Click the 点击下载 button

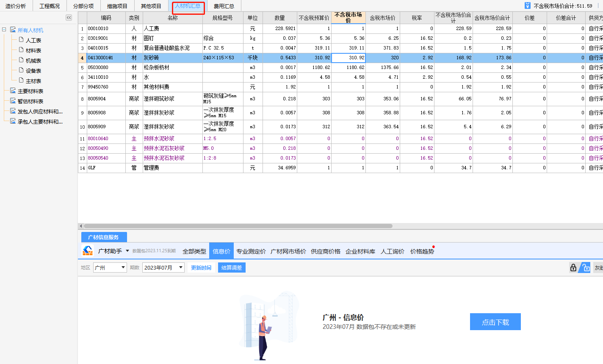495,322
